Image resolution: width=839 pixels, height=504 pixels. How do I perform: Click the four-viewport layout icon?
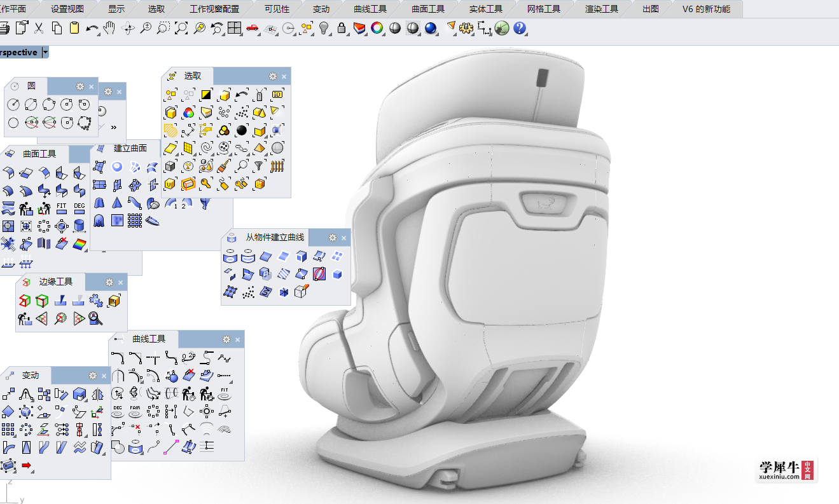tap(235, 28)
